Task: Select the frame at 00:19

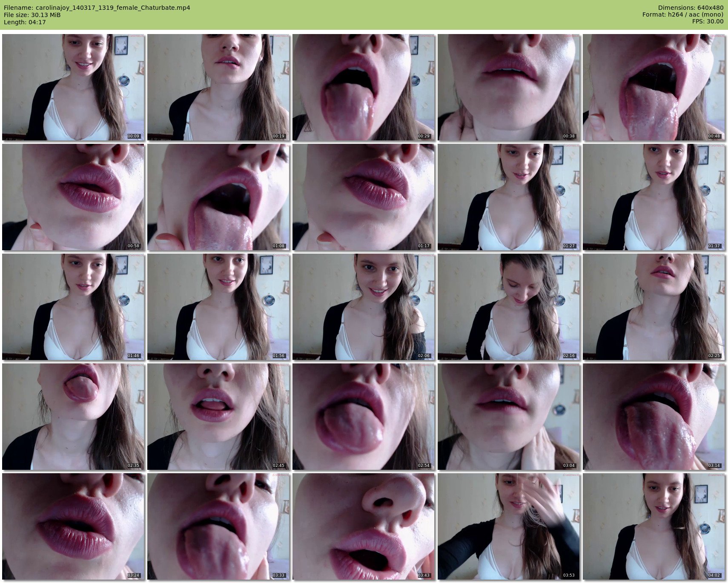Action: pos(218,87)
